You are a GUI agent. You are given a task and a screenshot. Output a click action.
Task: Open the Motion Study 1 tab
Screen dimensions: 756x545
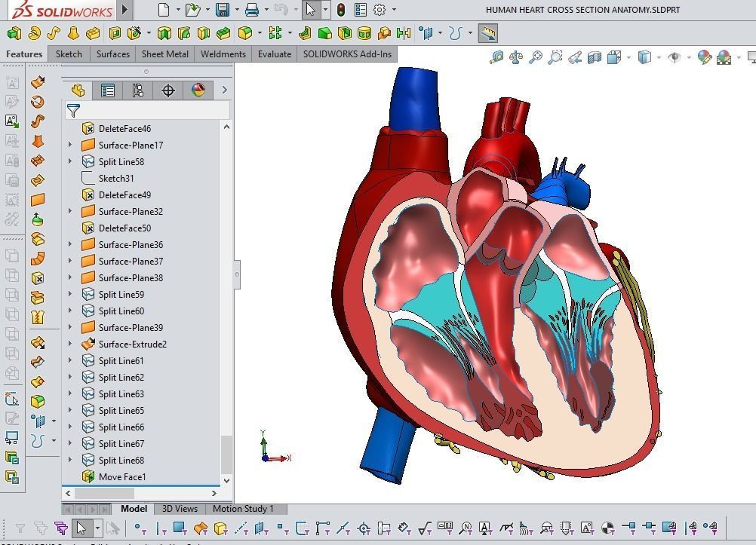[x=243, y=509]
